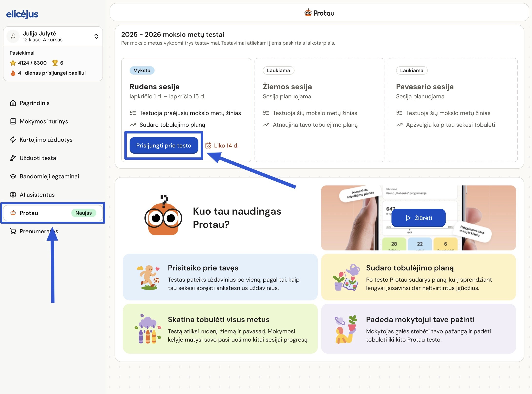The height and width of the screenshot is (394, 532).
Task: Click the Mokymosi turinys book icon
Action: [x=13, y=121]
